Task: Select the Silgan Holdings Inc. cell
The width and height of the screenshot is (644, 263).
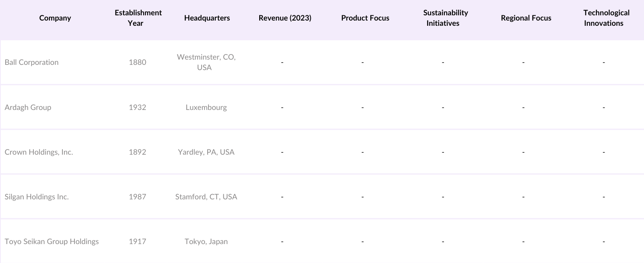Action: [x=37, y=197]
